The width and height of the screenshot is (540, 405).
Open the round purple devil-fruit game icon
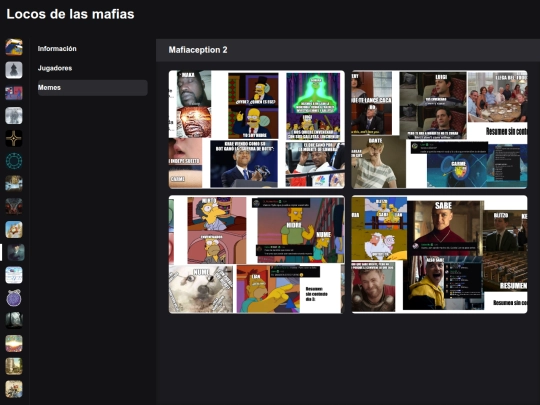(x=14, y=298)
